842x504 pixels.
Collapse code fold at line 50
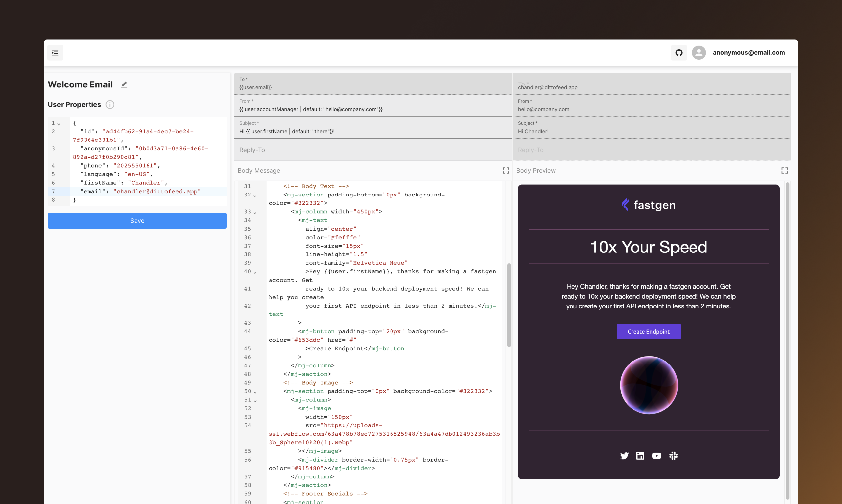[255, 392]
